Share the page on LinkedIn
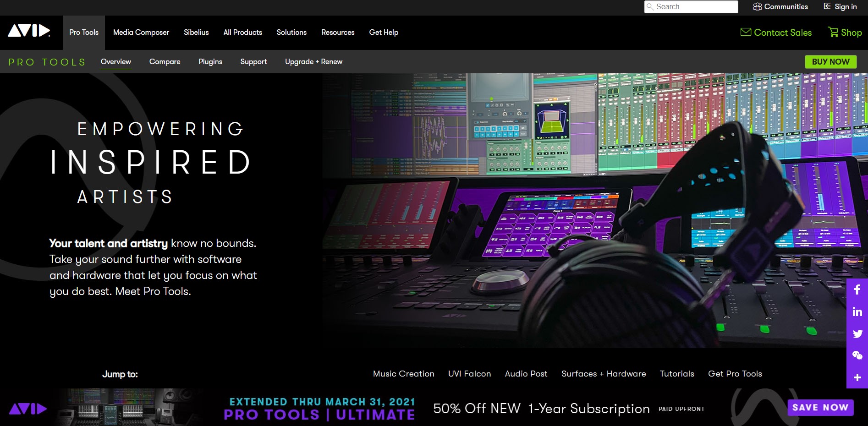This screenshot has width=868, height=426. pyautogui.click(x=857, y=312)
